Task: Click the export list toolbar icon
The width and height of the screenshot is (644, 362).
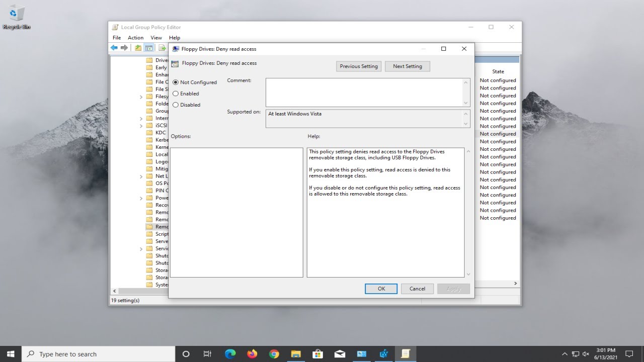Action: pyautogui.click(x=162, y=48)
